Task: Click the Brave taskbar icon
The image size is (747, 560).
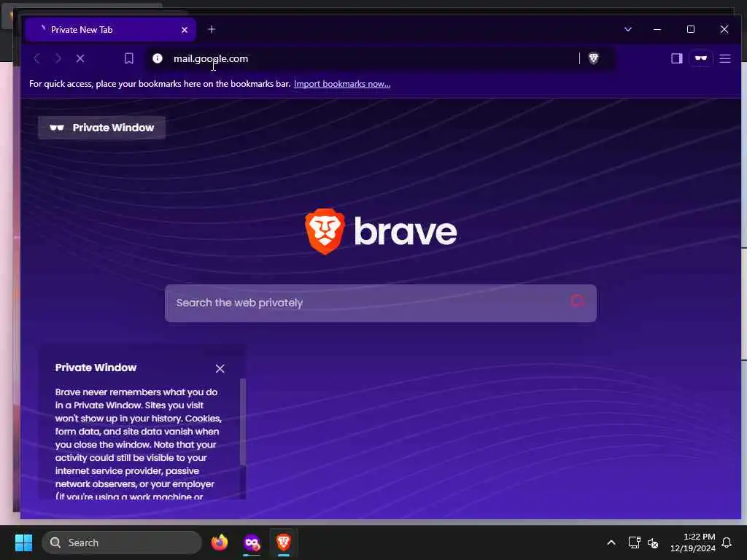Action: (x=284, y=542)
